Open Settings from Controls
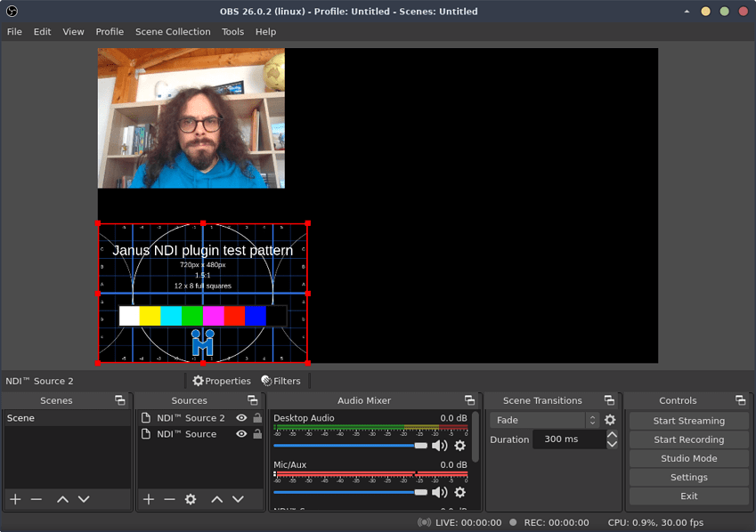The height and width of the screenshot is (532, 756). tap(688, 477)
